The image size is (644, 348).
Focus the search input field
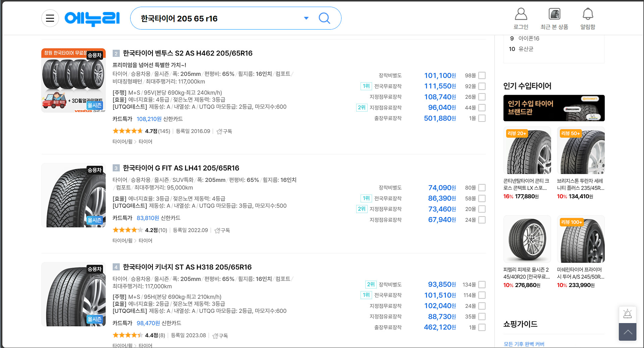click(x=218, y=18)
